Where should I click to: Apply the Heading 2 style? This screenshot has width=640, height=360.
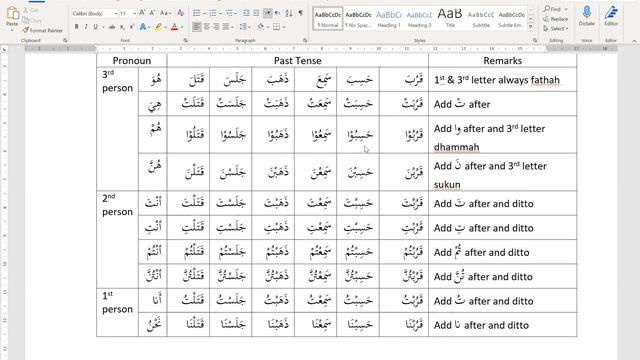(x=419, y=18)
